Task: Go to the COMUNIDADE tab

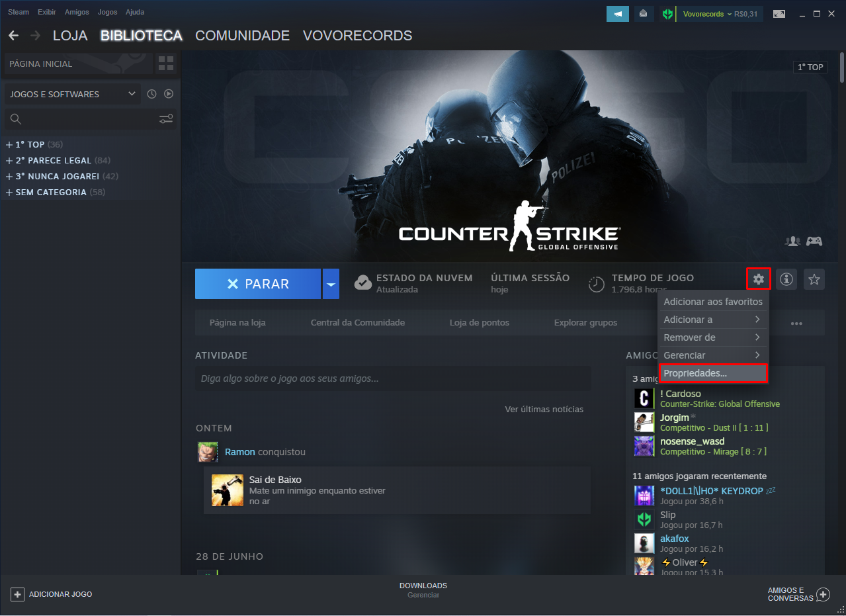Action: pos(242,36)
